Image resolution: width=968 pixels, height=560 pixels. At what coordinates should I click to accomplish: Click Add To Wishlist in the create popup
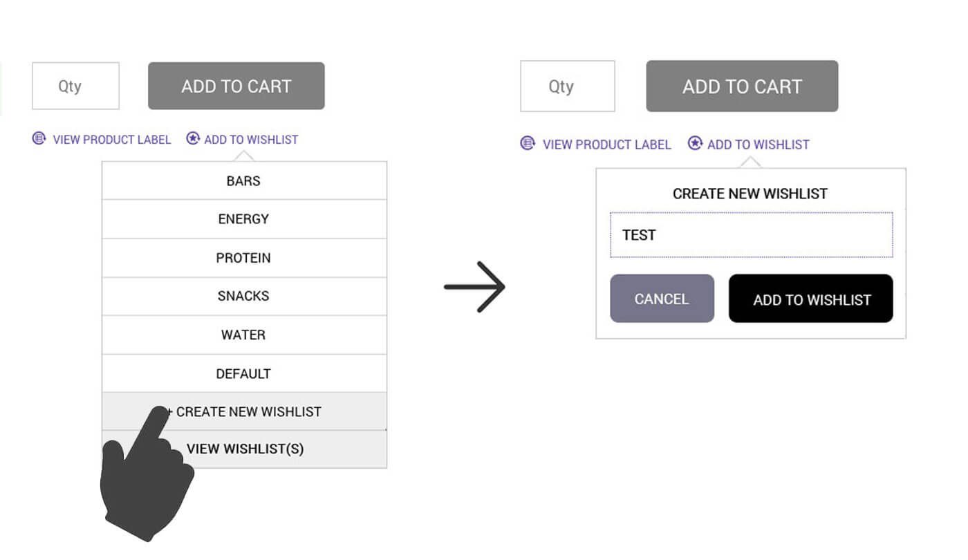pos(810,299)
